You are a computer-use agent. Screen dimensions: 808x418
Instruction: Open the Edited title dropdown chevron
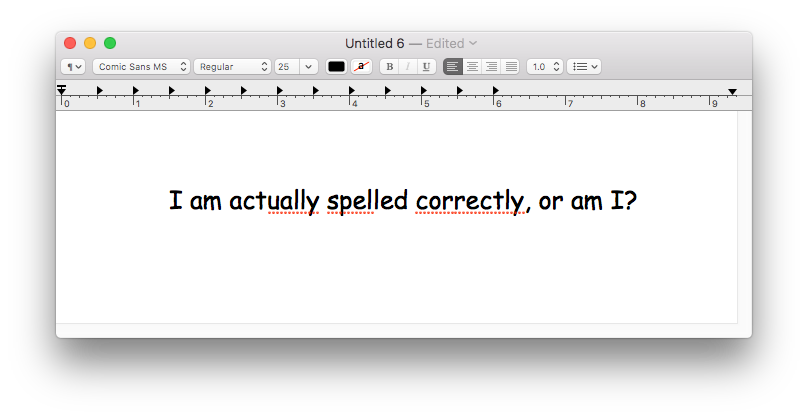tap(473, 43)
